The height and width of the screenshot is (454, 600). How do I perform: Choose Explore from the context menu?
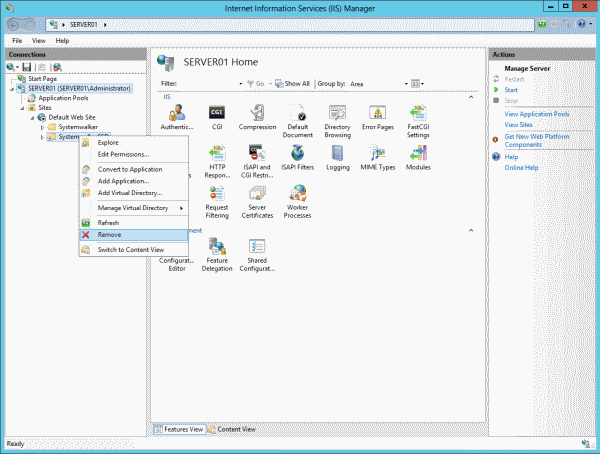pyautogui.click(x=134, y=142)
